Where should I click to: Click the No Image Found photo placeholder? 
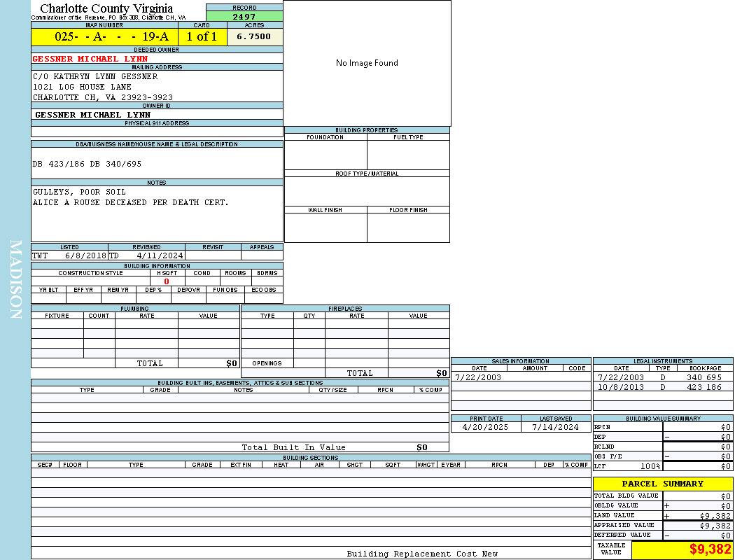[367, 63]
